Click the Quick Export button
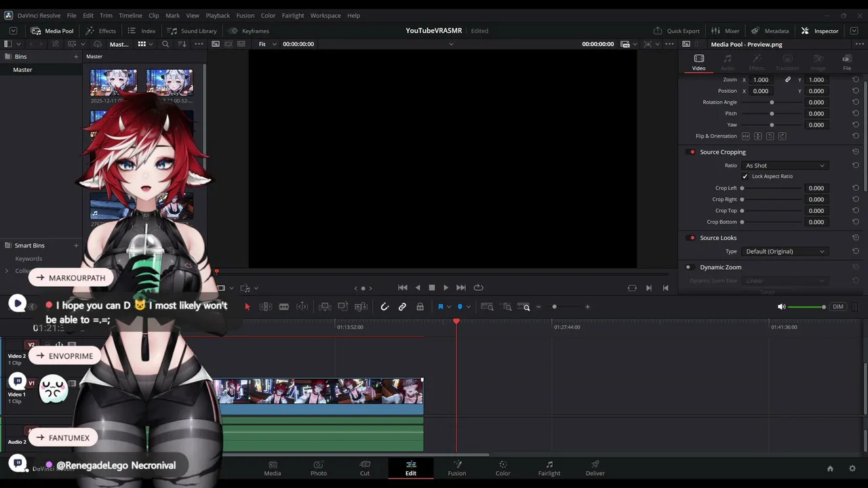The width and height of the screenshot is (868, 488). tap(676, 31)
